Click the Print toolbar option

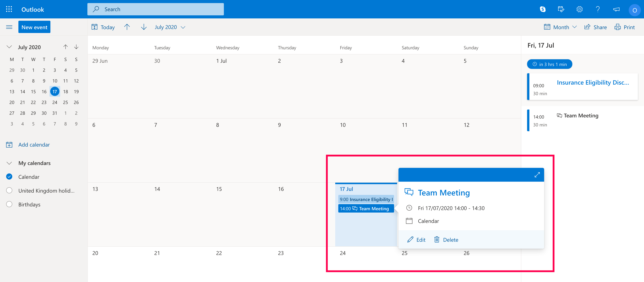coord(624,27)
